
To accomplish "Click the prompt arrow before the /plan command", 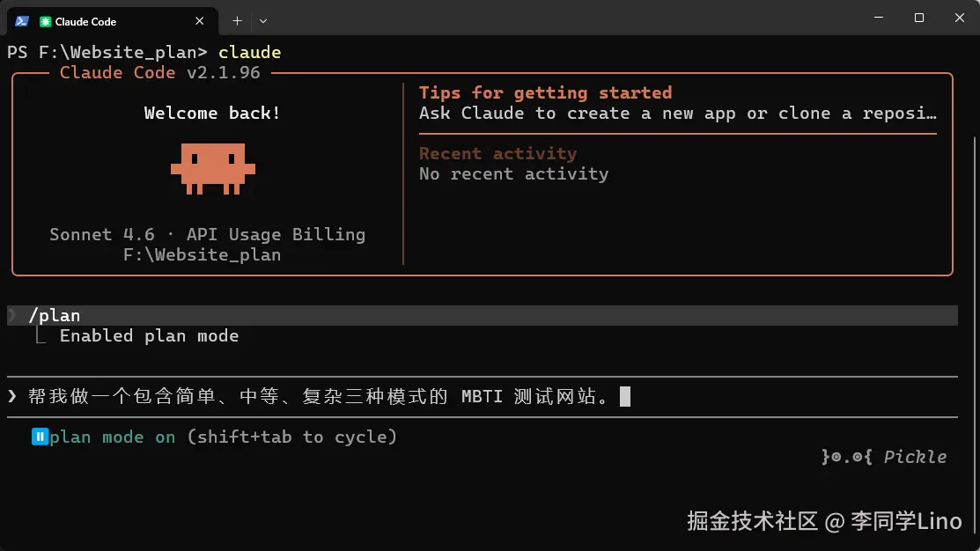I will click(12, 315).
